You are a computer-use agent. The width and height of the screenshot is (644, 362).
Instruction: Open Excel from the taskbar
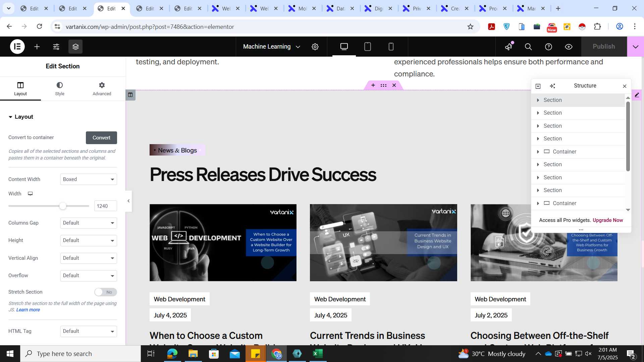(x=318, y=354)
